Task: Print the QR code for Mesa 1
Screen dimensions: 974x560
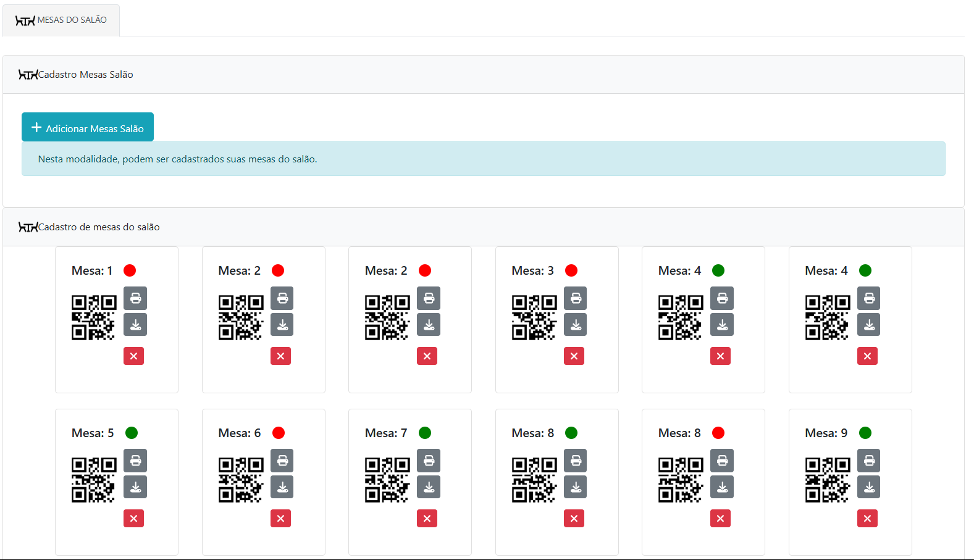Action: 135,298
